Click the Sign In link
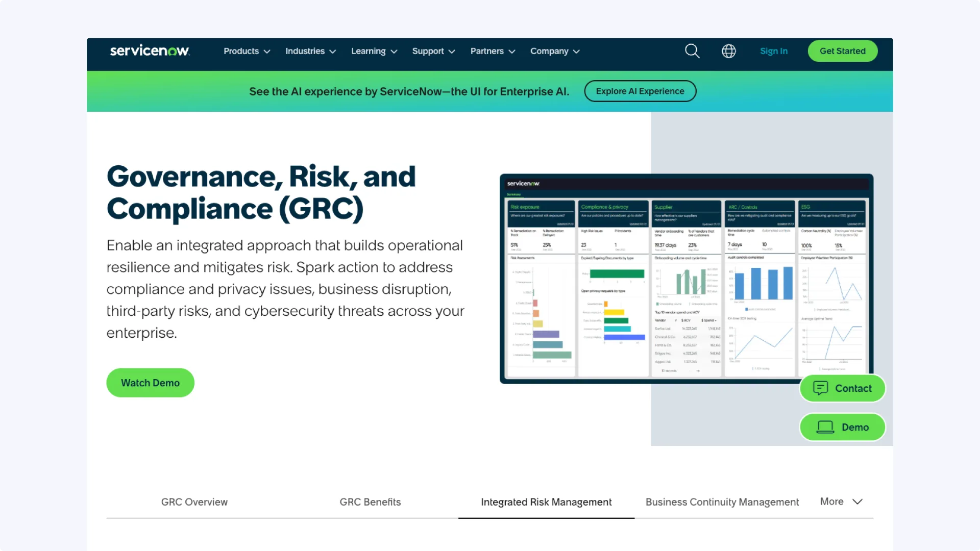 tap(773, 51)
